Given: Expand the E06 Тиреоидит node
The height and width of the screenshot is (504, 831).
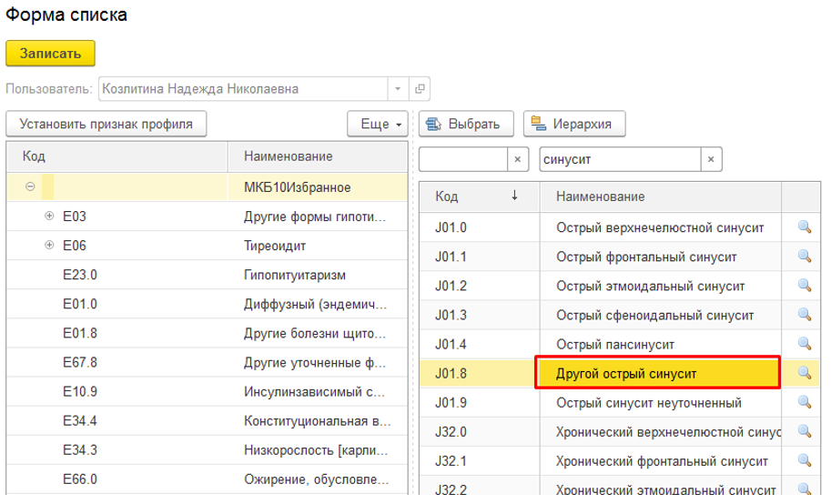Looking at the screenshot, I should click(49, 247).
